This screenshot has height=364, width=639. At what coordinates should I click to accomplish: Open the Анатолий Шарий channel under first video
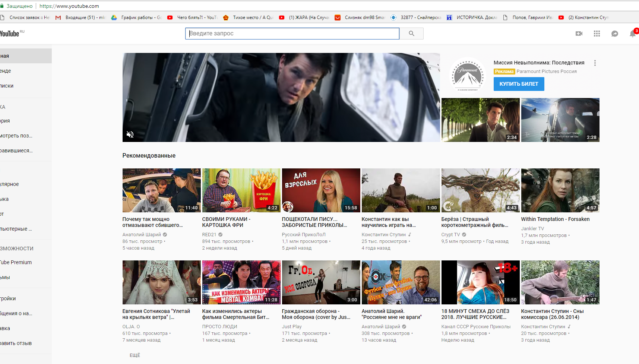[x=142, y=235]
